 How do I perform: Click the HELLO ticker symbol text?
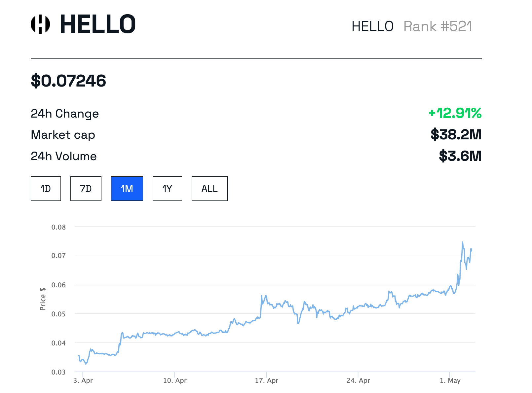point(372,26)
